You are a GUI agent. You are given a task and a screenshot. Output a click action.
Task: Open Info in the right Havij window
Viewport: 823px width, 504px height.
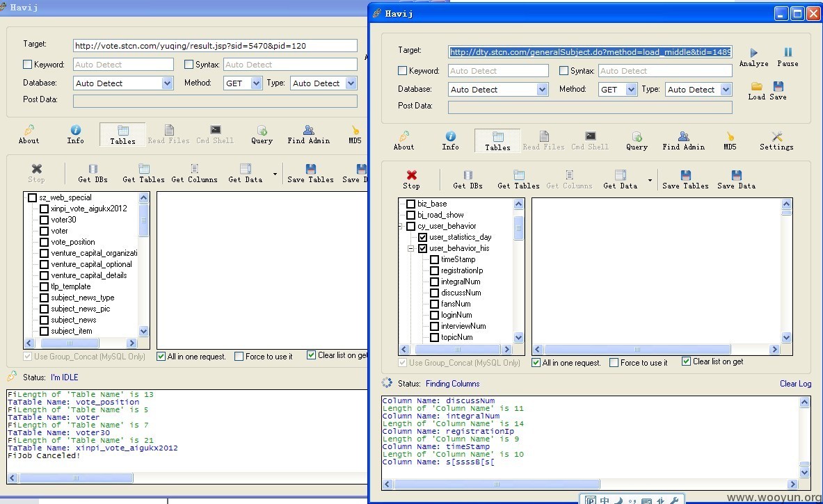[x=450, y=141]
